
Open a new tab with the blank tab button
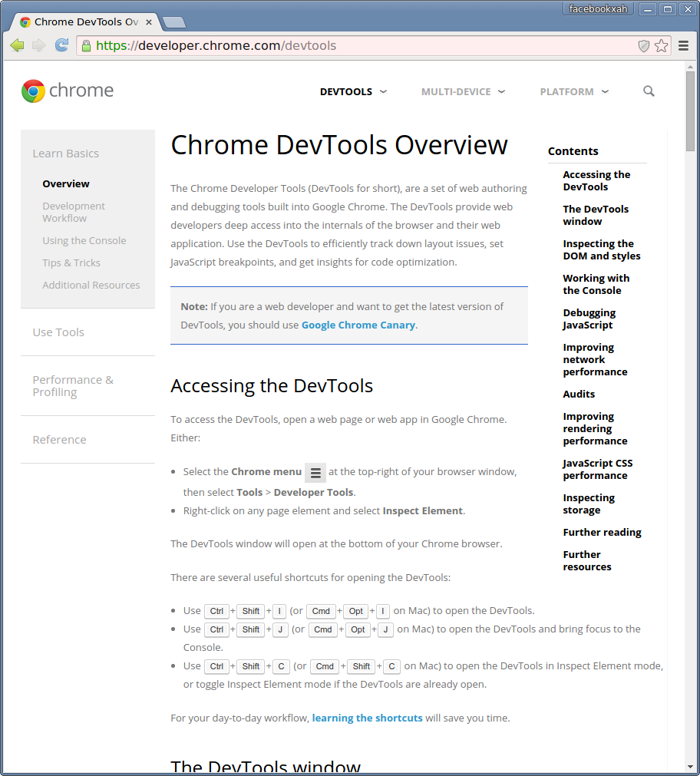(x=173, y=22)
